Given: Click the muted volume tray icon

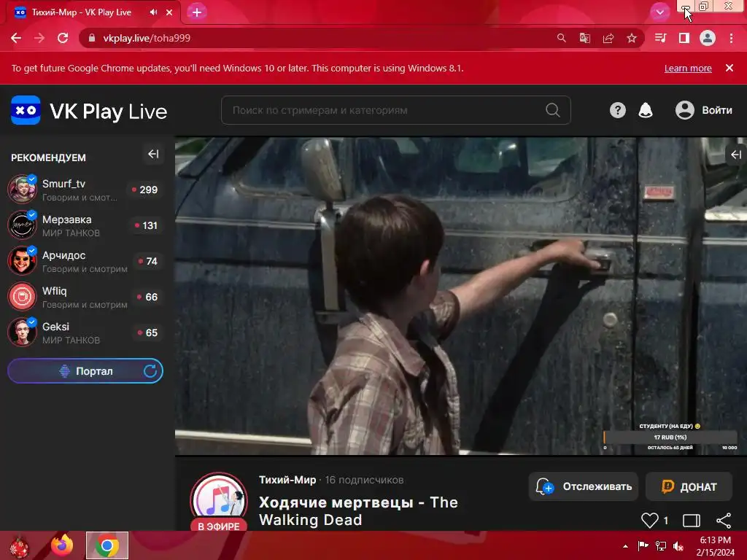Looking at the screenshot, I should pos(678,546).
